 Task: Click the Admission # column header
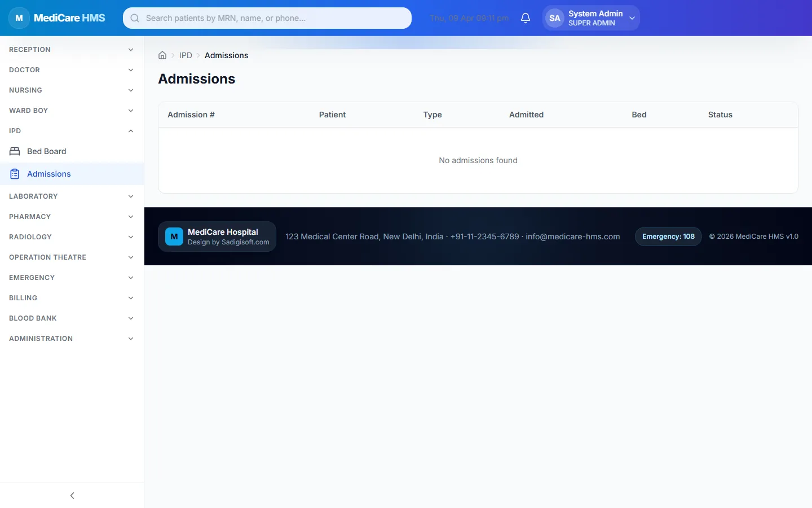(191, 115)
